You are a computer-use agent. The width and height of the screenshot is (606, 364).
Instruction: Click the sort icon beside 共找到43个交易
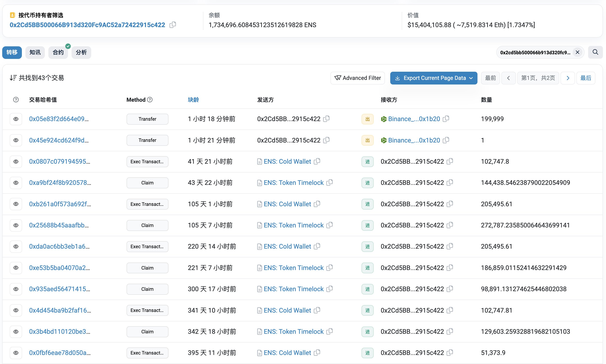coord(13,78)
